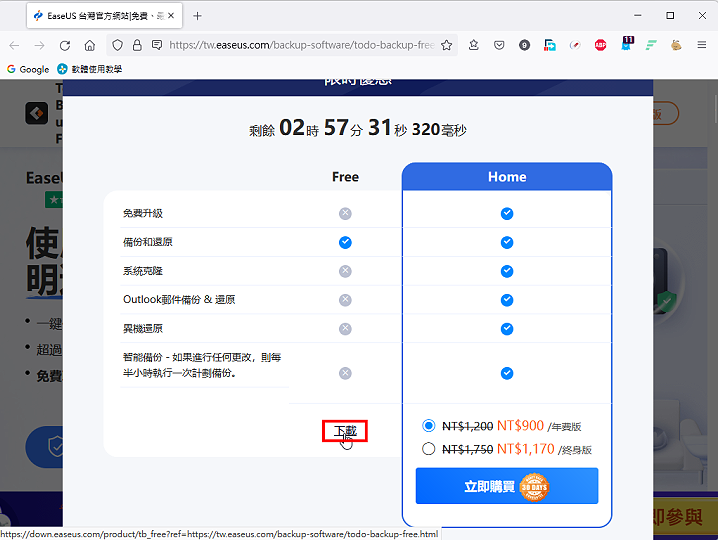Click Free column X icon for 免費升級
Viewport: 720px width, 547px height.
pos(345,214)
